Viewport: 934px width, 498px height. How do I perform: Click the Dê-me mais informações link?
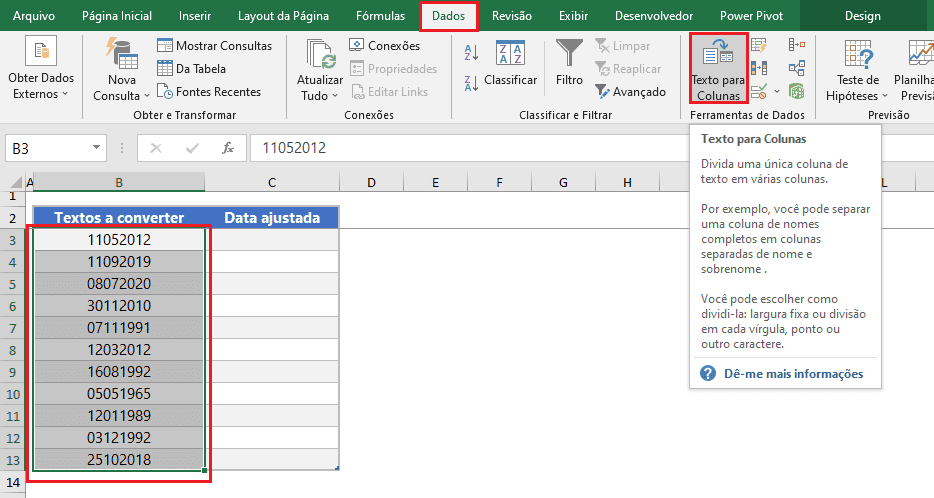click(793, 374)
